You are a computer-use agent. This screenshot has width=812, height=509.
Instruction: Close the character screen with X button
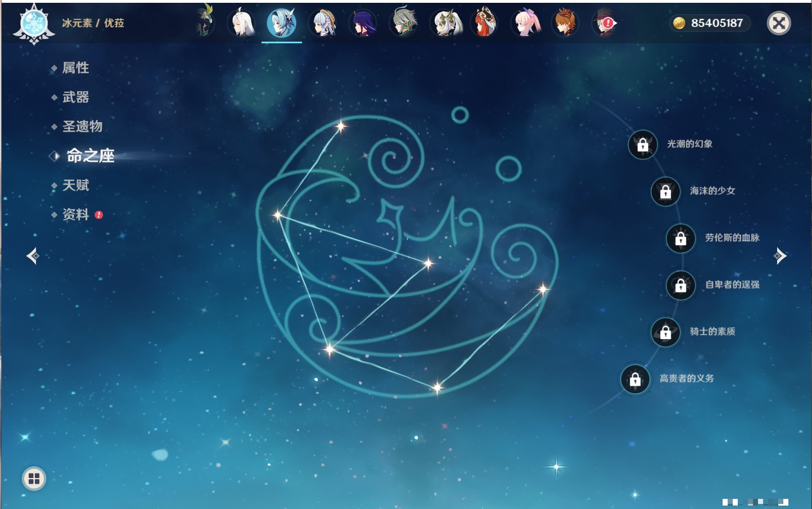click(x=779, y=23)
